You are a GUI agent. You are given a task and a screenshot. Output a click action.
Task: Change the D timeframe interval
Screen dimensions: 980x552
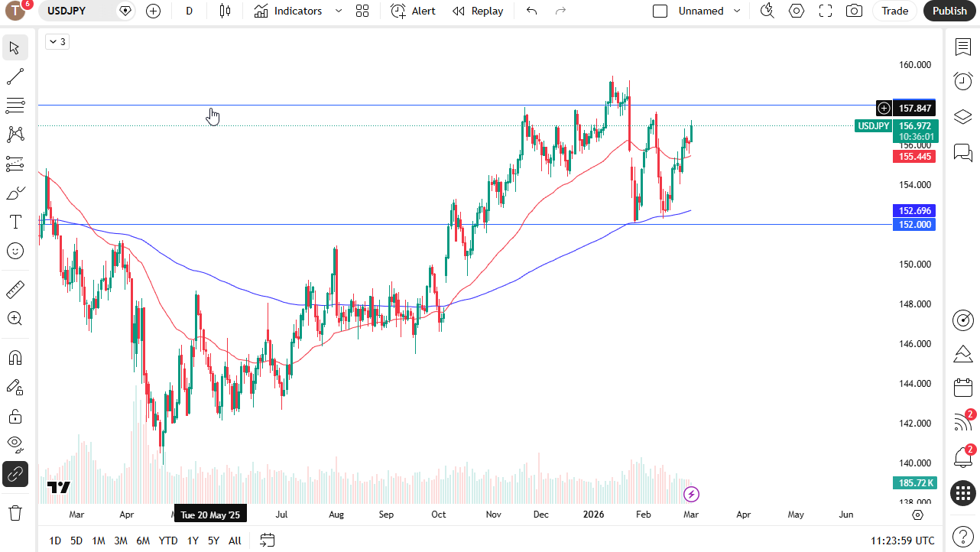click(190, 11)
